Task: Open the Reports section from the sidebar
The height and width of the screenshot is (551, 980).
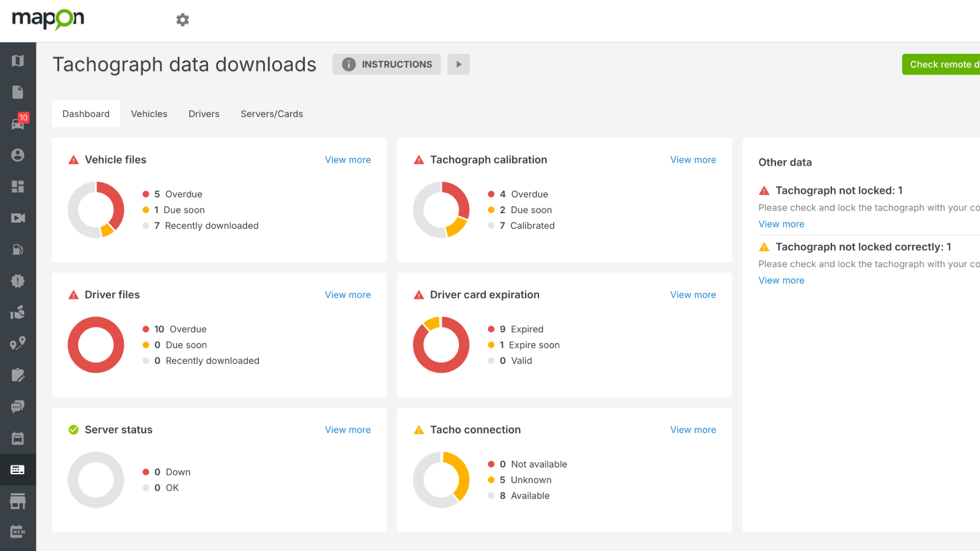Action: point(18,91)
